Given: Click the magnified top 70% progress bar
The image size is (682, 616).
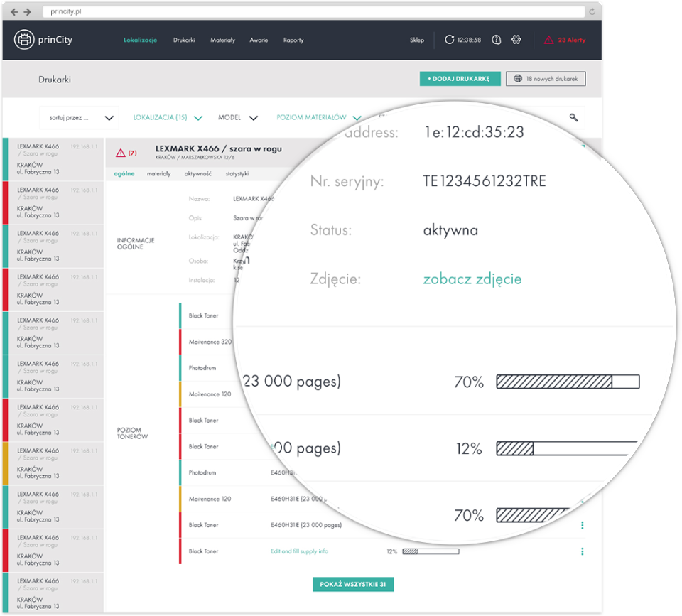Looking at the screenshot, I should coord(568,382).
